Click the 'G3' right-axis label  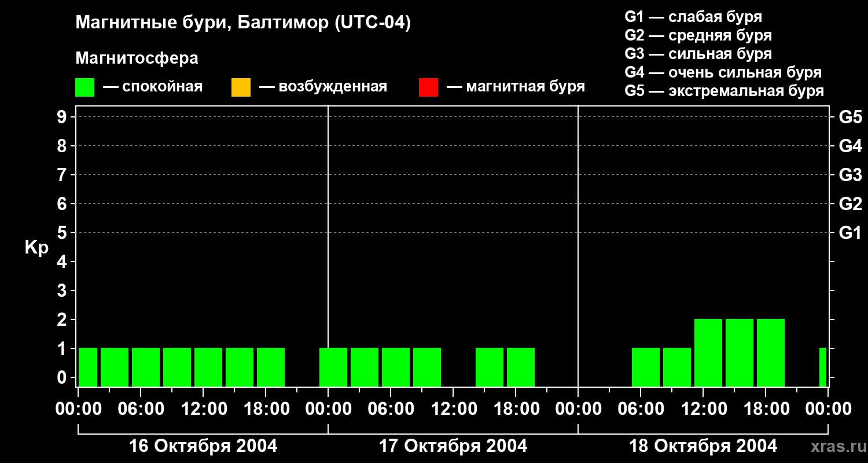tap(850, 175)
